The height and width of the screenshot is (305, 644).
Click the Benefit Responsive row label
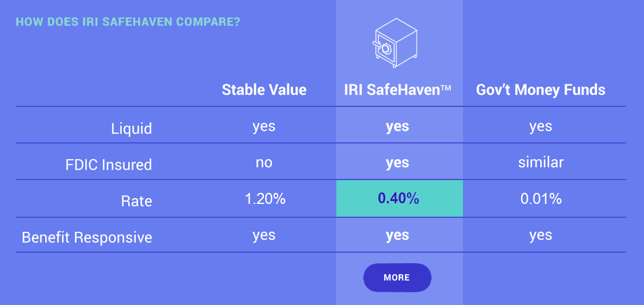point(87,238)
